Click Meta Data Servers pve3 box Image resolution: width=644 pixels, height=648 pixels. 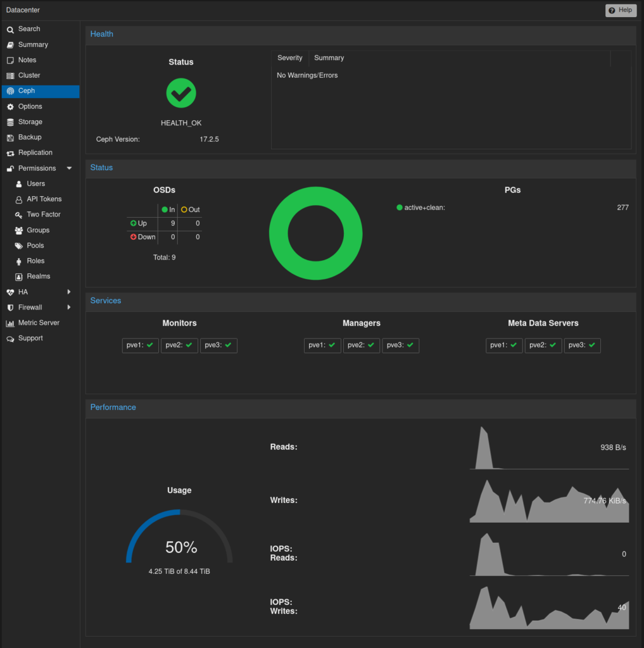coord(583,346)
